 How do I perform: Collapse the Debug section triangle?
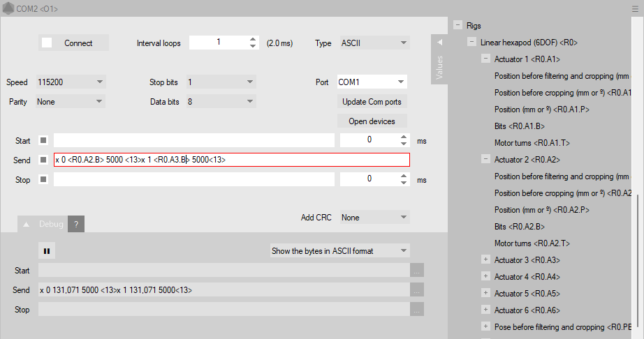pyautogui.click(x=26, y=225)
